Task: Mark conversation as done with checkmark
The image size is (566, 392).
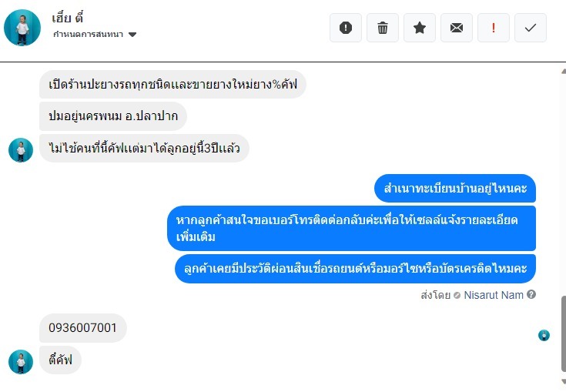Action: [x=531, y=28]
